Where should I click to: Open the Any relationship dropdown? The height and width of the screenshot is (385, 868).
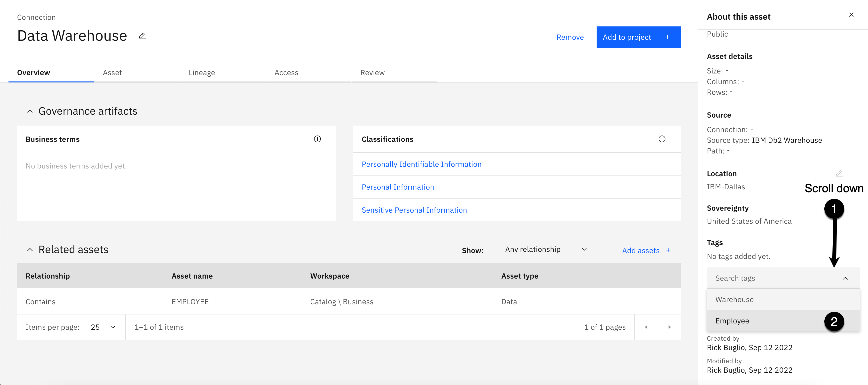click(x=545, y=249)
